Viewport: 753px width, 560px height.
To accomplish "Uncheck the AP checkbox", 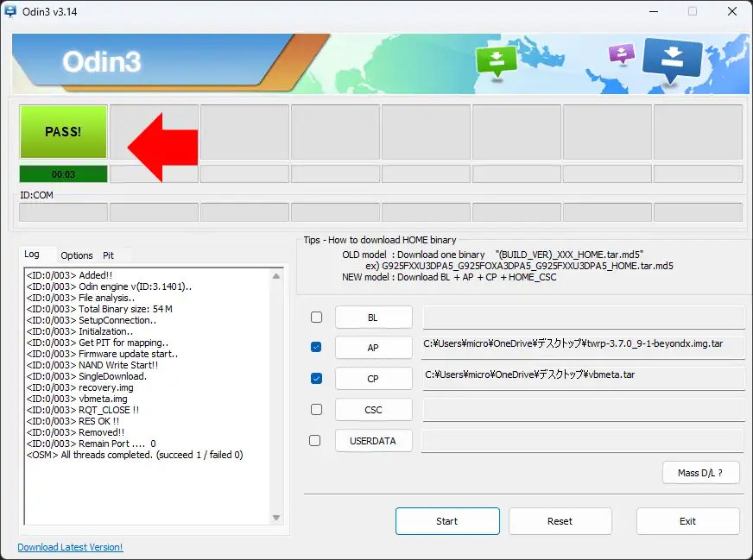I will [x=316, y=347].
